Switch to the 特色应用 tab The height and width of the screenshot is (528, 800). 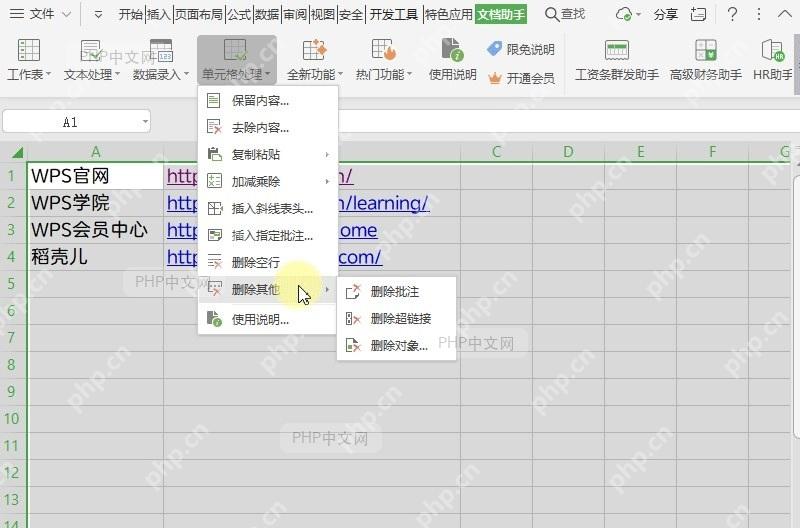[x=448, y=14]
